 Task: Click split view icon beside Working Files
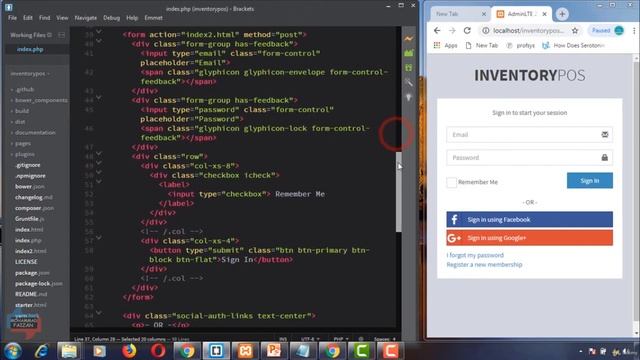pyautogui.click(x=62, y=35)
